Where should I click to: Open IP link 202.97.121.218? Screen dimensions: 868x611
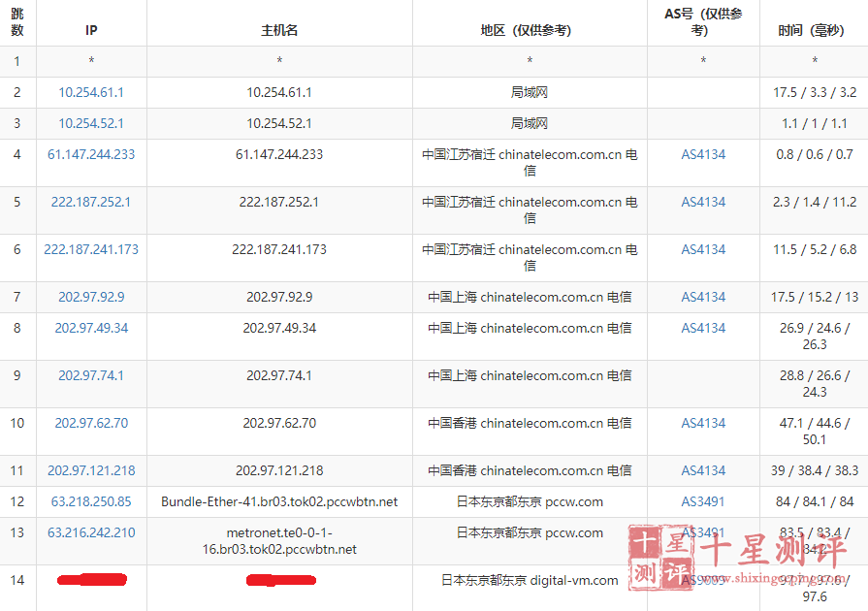[91, 471]
